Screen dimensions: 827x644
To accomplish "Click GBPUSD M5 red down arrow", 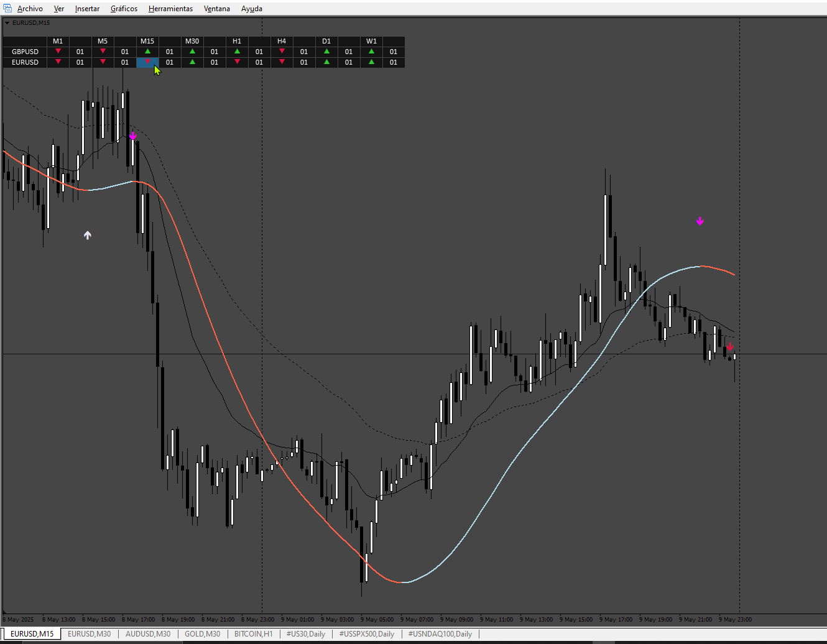I will click(x=103, y=51).
